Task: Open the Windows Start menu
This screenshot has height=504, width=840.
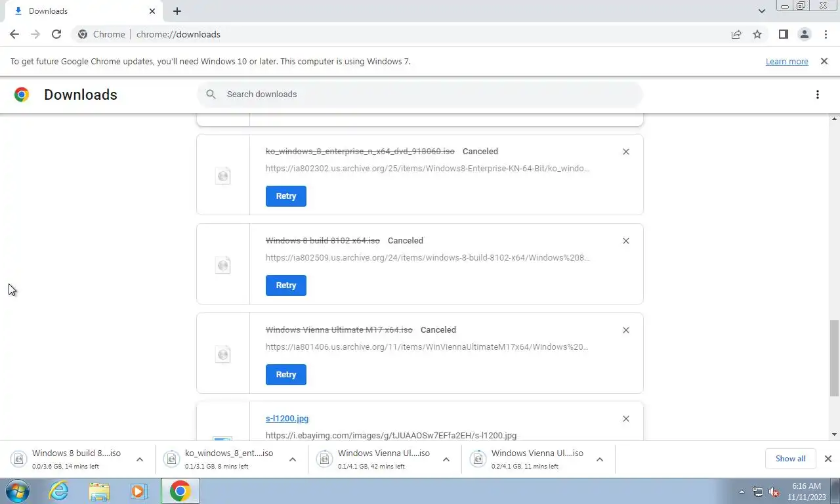Action: [x=18, y=491]
